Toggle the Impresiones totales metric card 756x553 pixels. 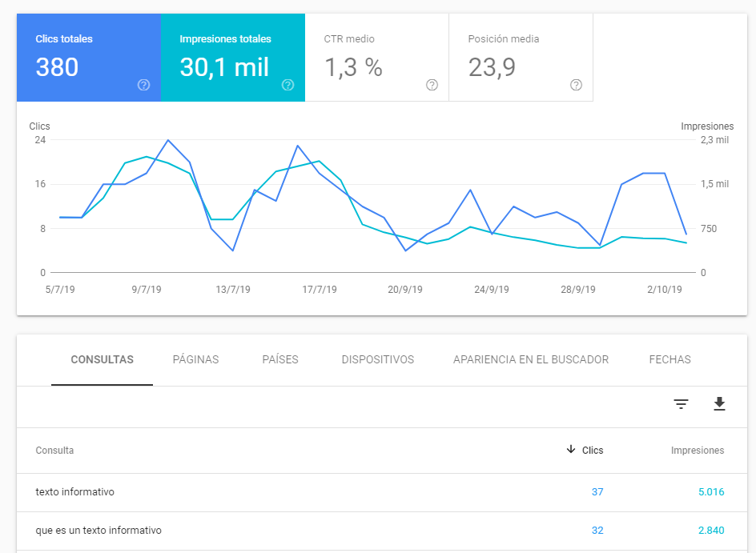coord(232,58)
